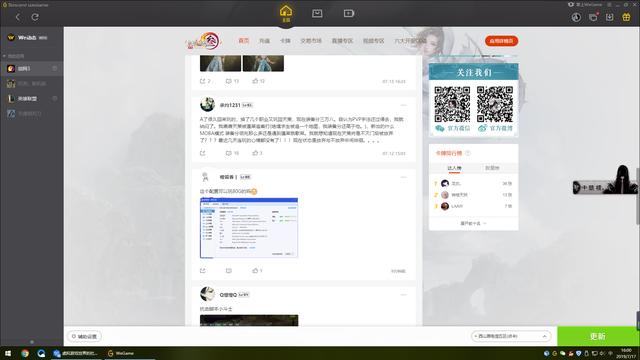Select the first game in the sidebar list
640x360 pixels.
pos(31,69)
